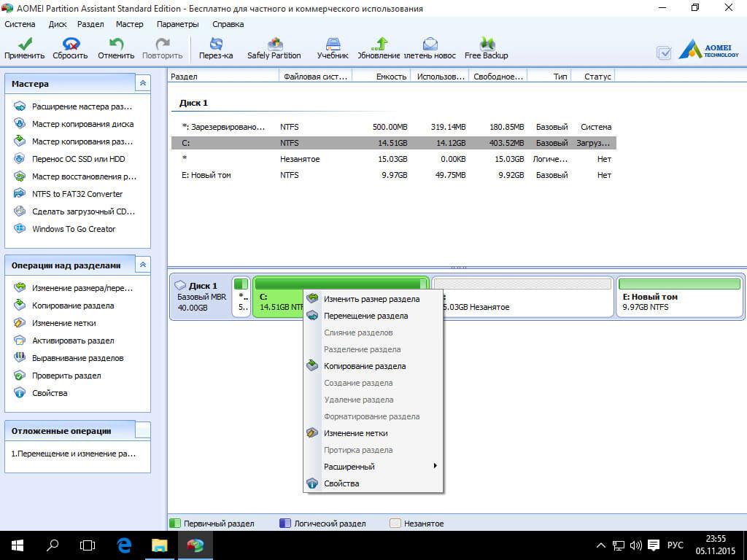This screenshot has height=560, width=747.
Task: Select E: Новый том block in disk map
Action: pyautogui.click(x=679, y=297)
